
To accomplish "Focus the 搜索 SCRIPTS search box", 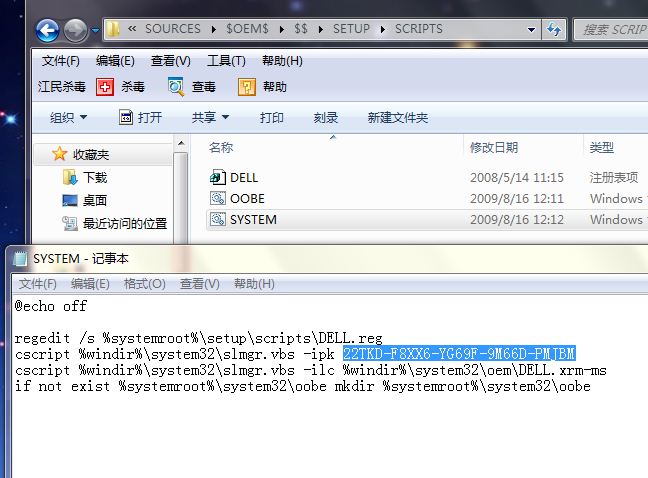I will pyautogui.click(x=612, y=29).
